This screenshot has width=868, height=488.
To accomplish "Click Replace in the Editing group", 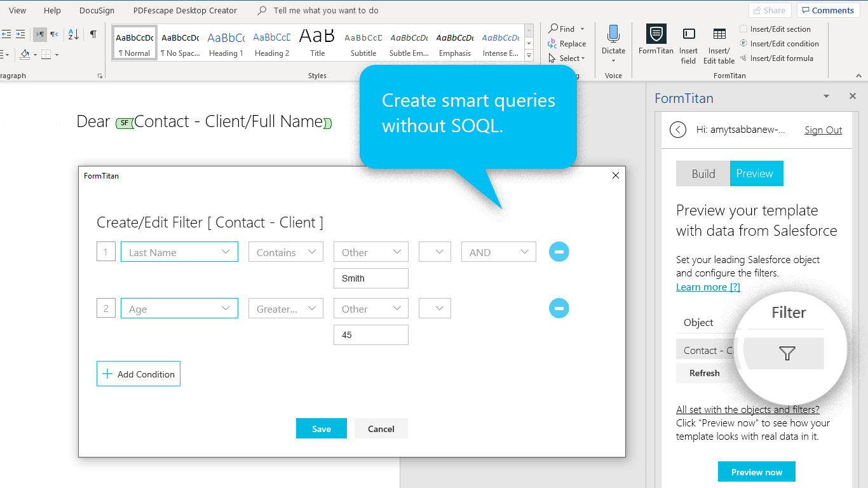I will pyautogui.click(x=567, y=44).
